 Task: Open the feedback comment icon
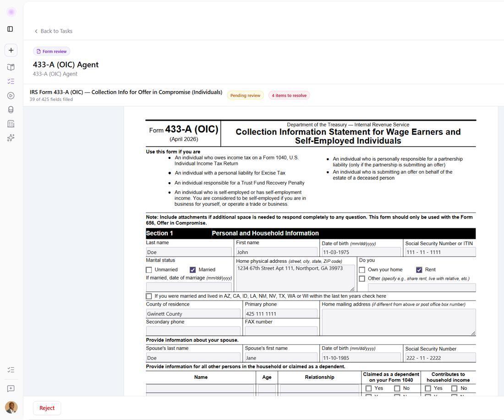pos(11,388)
